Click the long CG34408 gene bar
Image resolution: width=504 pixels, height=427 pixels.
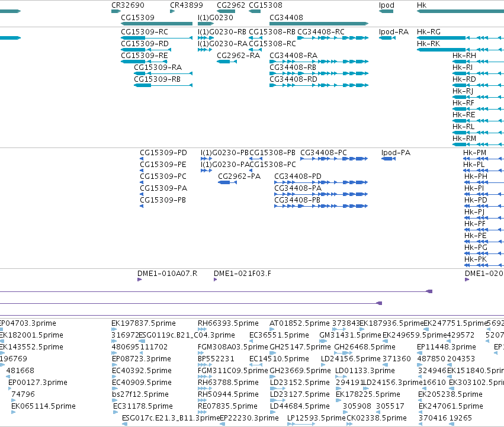[x=319, y=24]
